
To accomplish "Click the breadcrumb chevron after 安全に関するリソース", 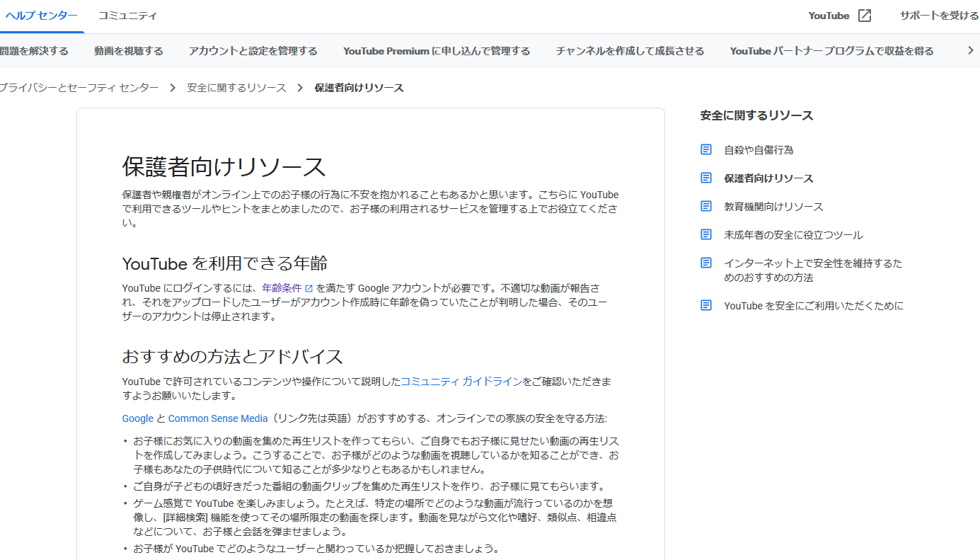I will coord(300,88).
